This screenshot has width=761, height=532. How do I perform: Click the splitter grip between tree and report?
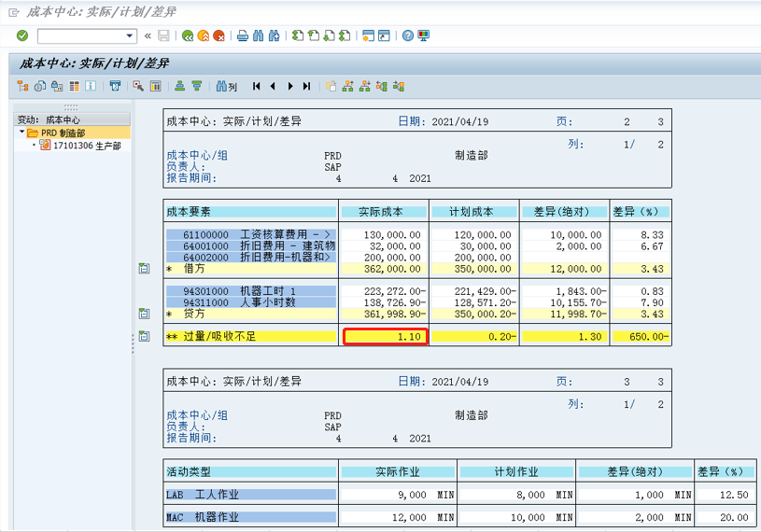133,343
